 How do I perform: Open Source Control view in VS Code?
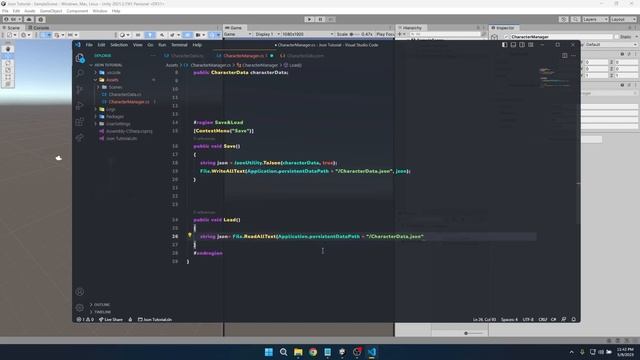point(80,90)
